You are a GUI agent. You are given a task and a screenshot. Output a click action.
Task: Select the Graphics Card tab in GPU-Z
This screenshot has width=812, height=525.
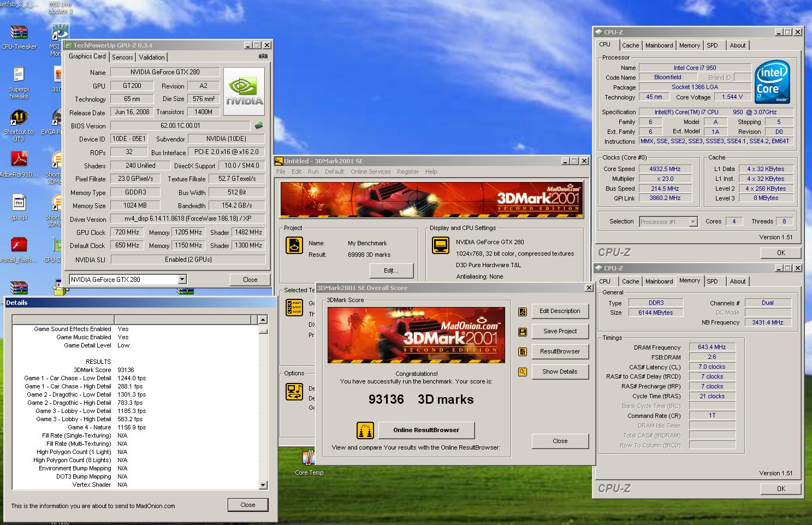tap(87, 56)
